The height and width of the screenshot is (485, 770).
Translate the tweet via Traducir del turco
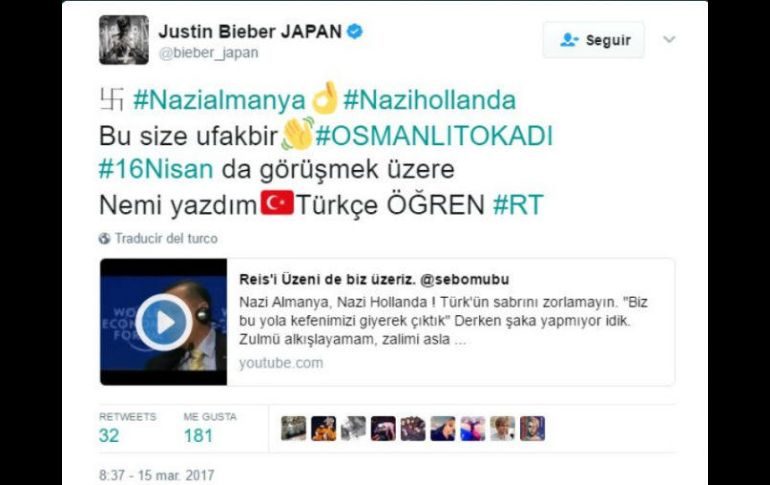pyautogui.click(x=166, y=239)
